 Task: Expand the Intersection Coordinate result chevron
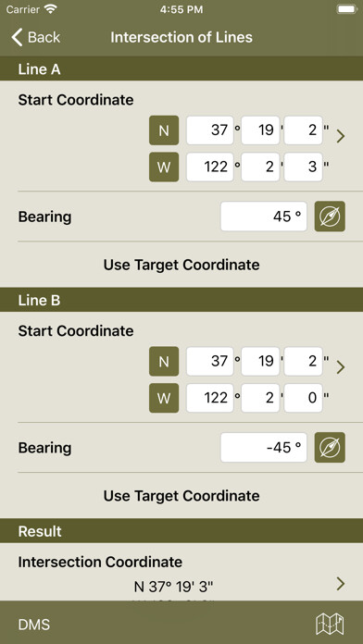(x=340, y=583)
